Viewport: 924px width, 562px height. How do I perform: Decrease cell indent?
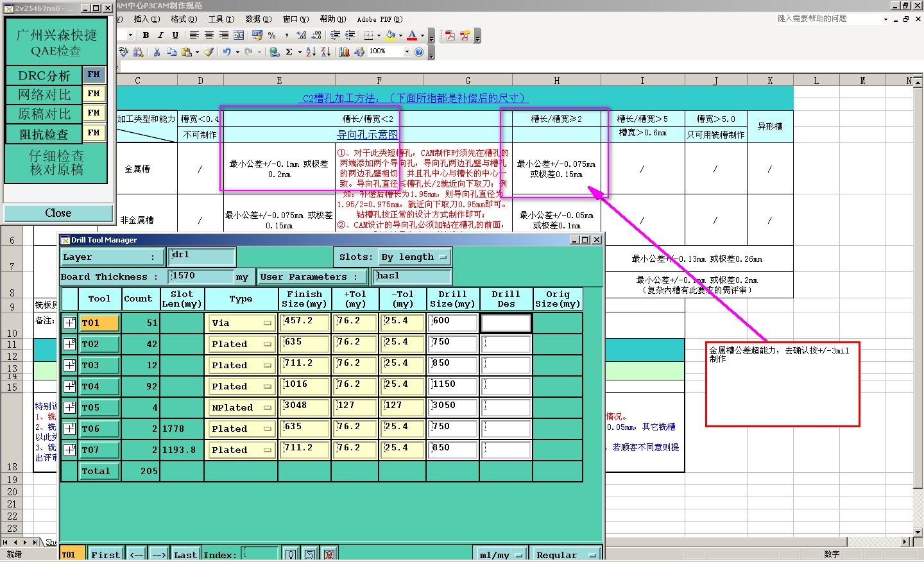click(335, 35)
